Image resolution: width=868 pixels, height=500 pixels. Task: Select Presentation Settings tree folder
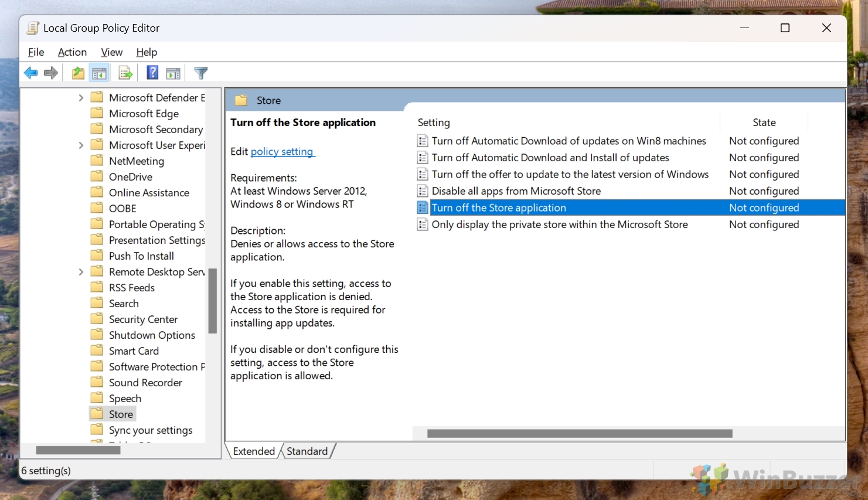point(157,240)
